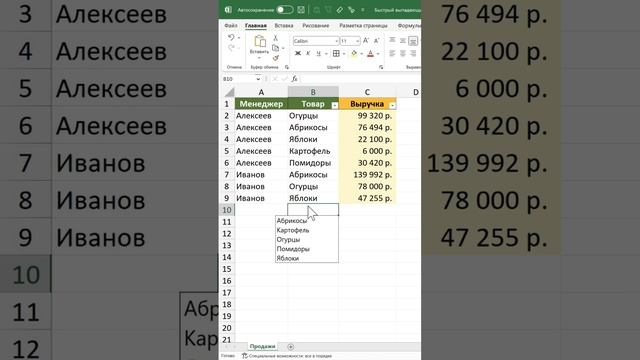Switch to the Разметка страницы ribbon tab
640x360 pixels.
pyautogui.click(x=363, y=25)
